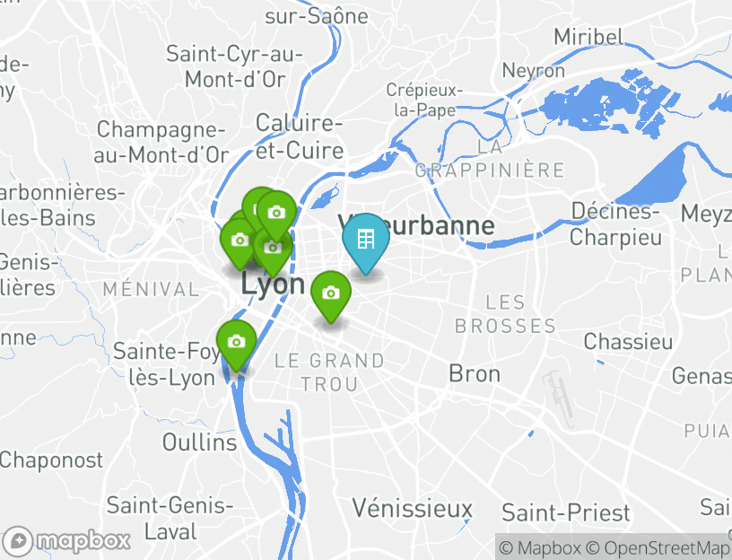Select the Chassieu map label
732x560 pixels.
pyautogui.click(x=628, y=341)
